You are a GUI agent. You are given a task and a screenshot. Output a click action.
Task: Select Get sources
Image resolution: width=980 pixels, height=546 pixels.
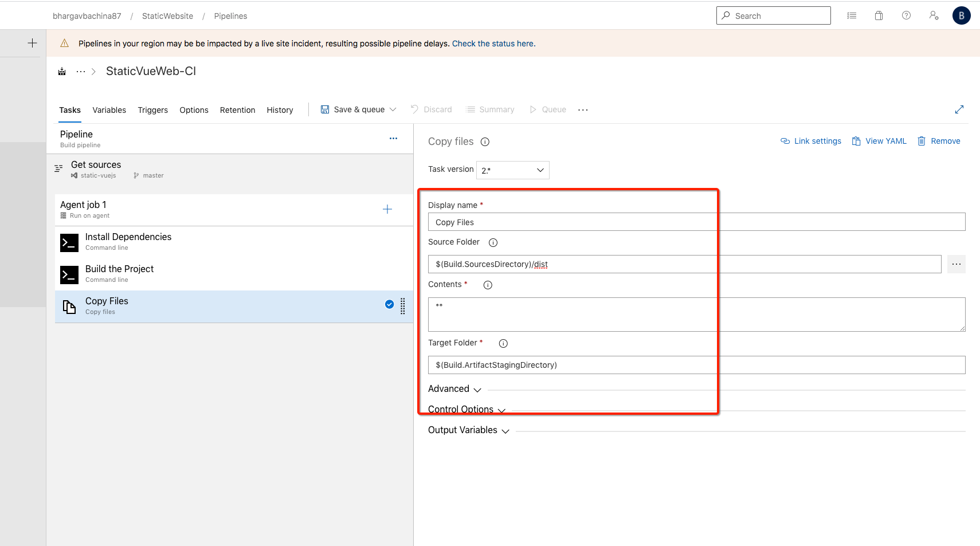230,170
